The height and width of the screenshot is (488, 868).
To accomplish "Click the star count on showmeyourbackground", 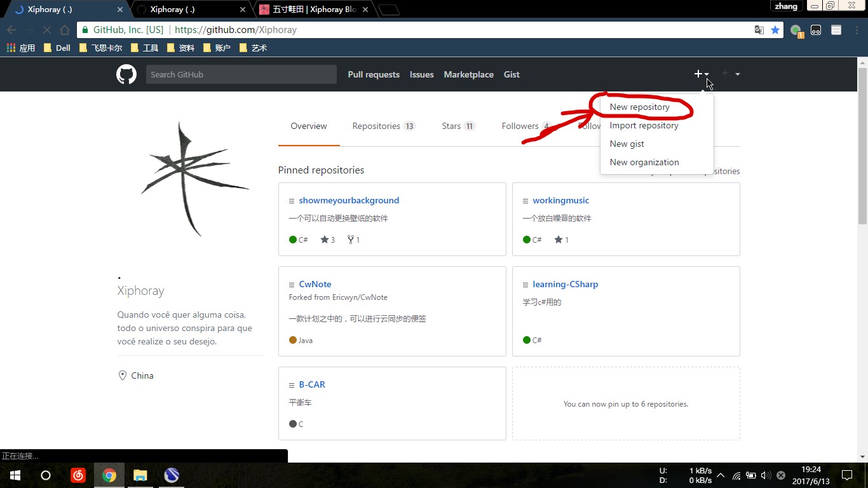I will (x=328, y=240).
